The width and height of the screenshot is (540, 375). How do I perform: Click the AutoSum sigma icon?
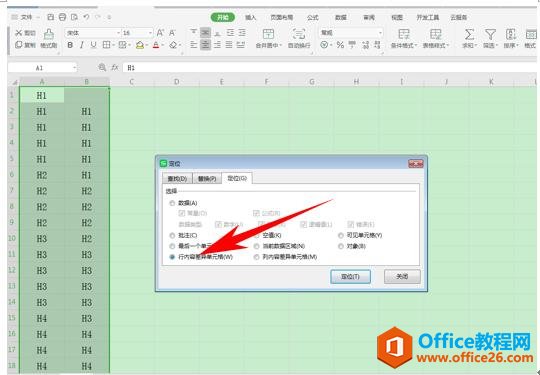(469, 34)
